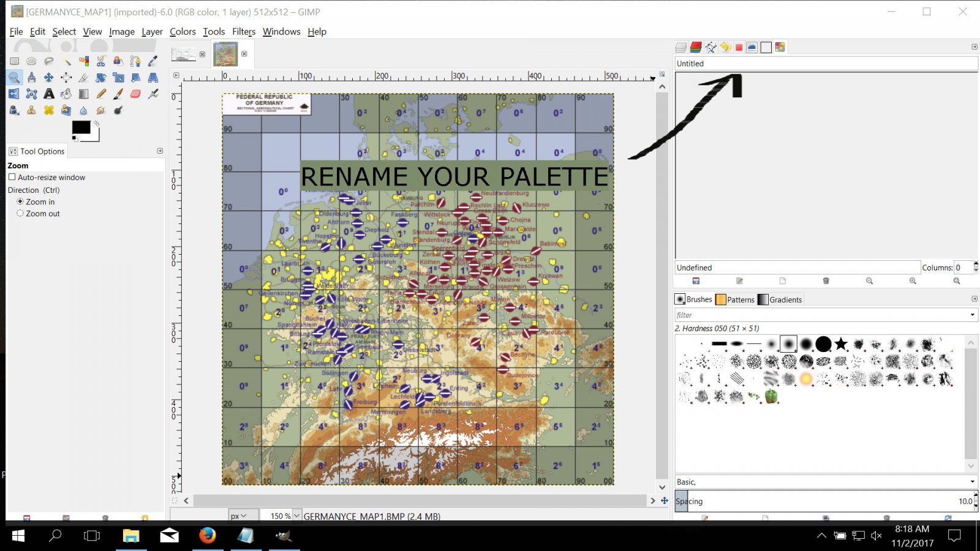Viewport: 980px width, 551px height.
Task: Switch to the Gradients tab
Action: click(780, 299)
